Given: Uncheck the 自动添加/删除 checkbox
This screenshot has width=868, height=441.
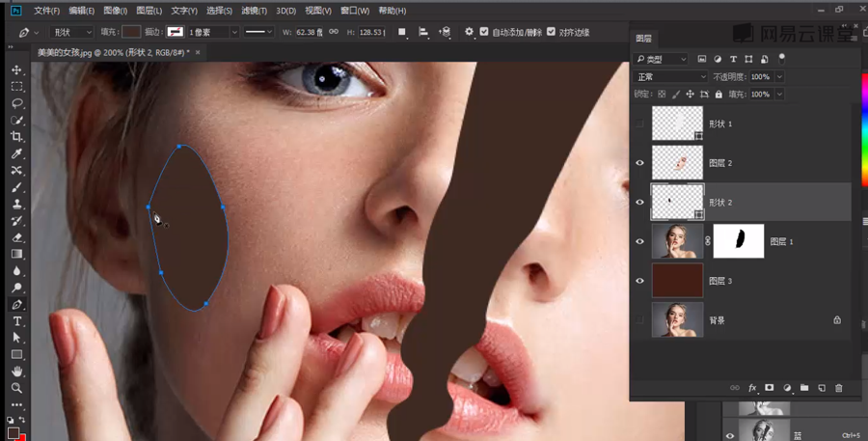Looking at the screenshot, I should click(x=484, y=32).
